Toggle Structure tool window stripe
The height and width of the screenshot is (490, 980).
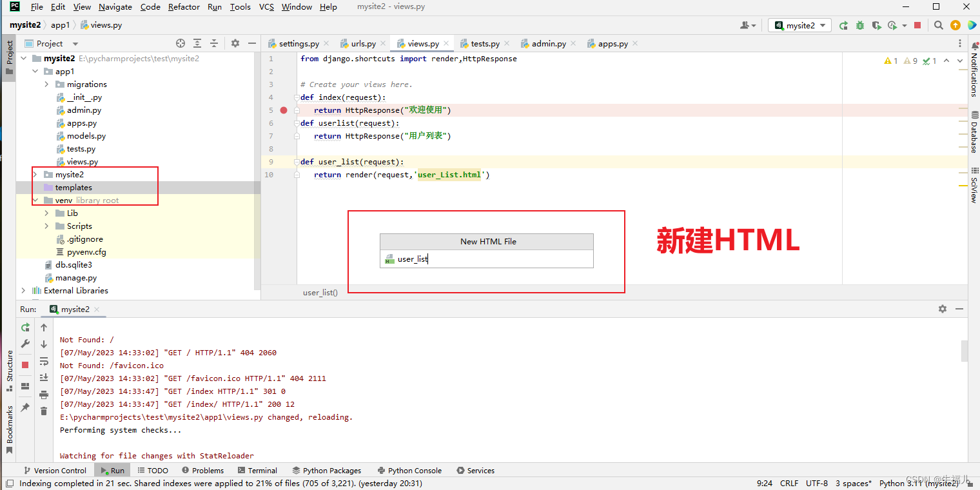(x=9, y=370)
